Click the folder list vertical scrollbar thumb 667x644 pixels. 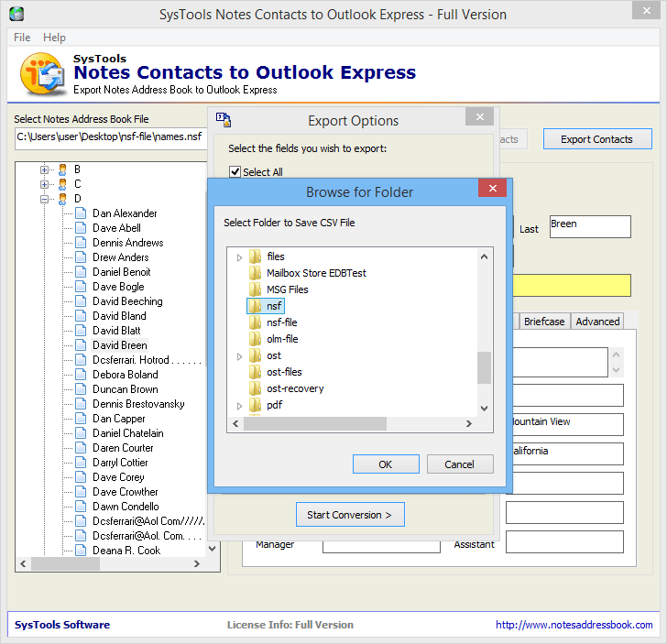click(x=484, y=367)
